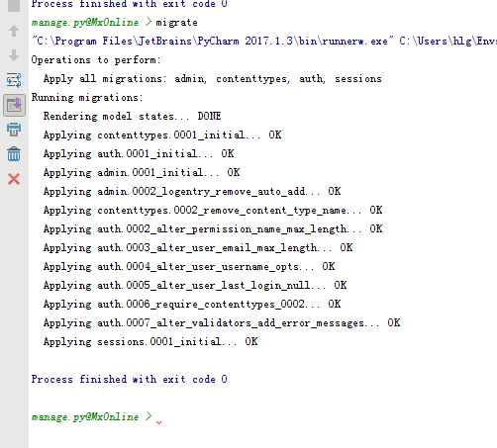The height and width of the screenshot is (448, 497).
Task: Click 'Applying sessions.0001_initial' line
Action: coord(150,342)
